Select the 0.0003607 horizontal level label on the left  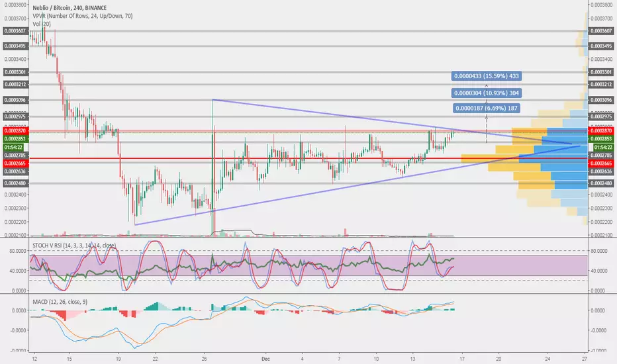click(15, 30)
